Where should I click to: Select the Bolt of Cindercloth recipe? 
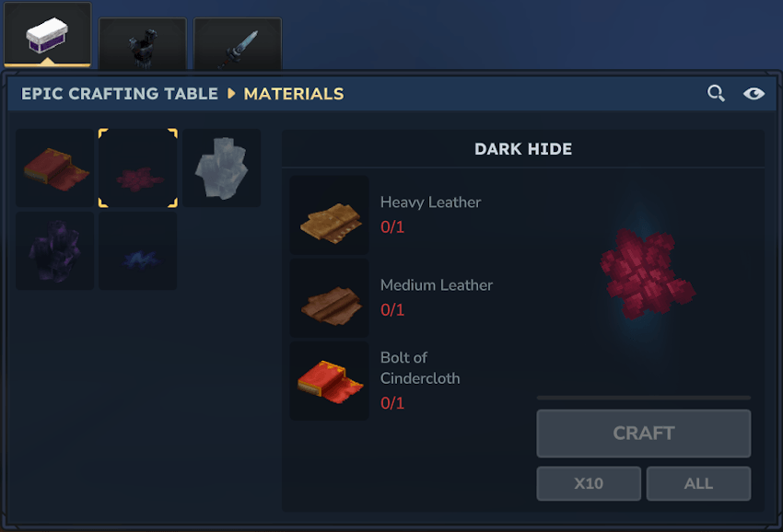pyautogui.click(x=55, y=168)
